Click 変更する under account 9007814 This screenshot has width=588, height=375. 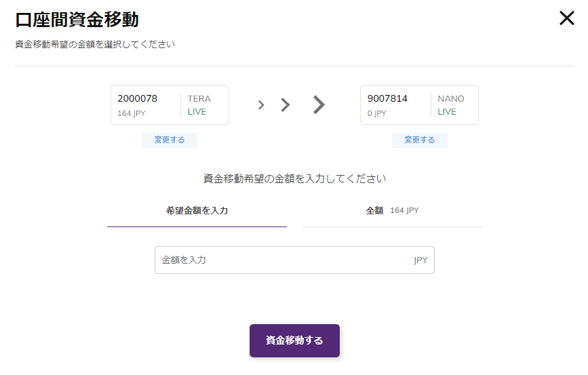[420, 140]
